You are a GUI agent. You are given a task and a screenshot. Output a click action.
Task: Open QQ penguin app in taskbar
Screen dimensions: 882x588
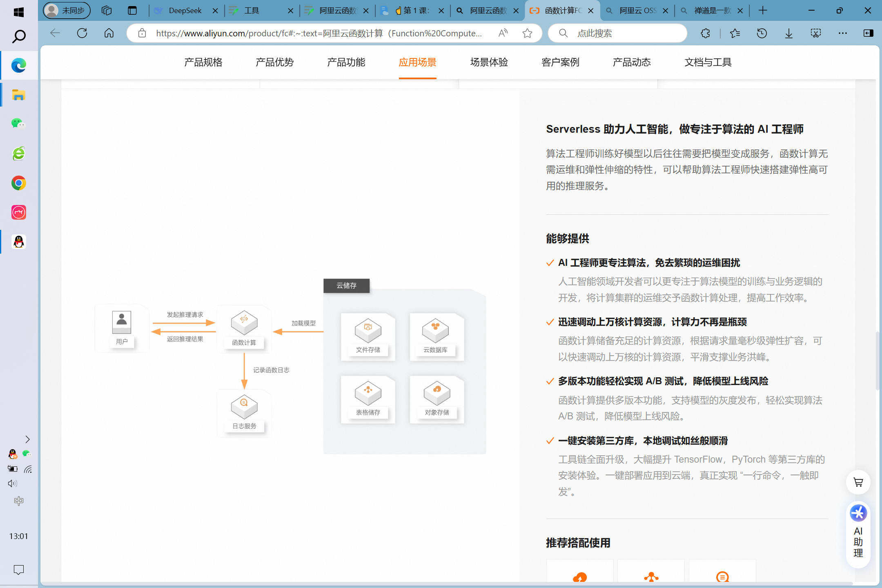[x=19, y=242]
